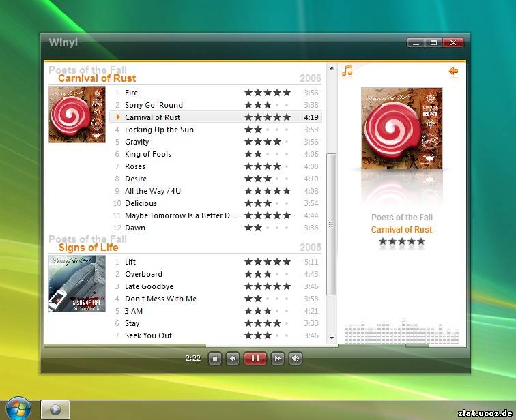Select the track Don't Mess With Me

(x=216, y=299)
